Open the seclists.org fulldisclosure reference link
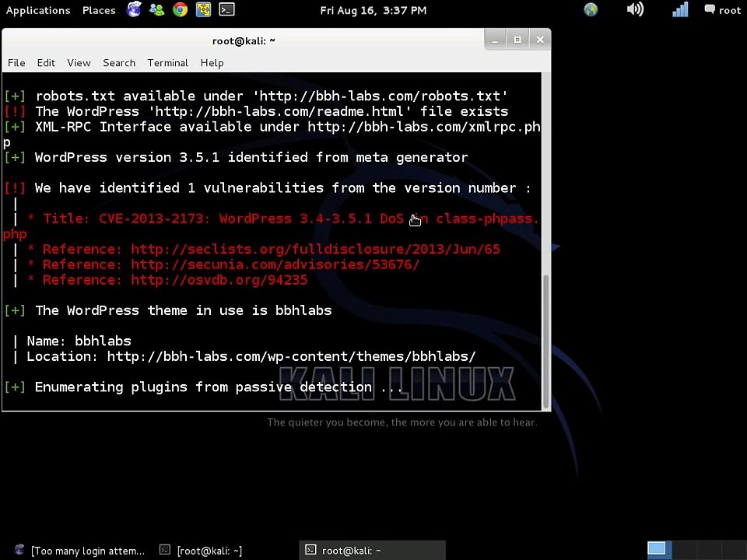The width and height of the screenshot is (747, 560). pyautogui.click(x=315, y=249)
